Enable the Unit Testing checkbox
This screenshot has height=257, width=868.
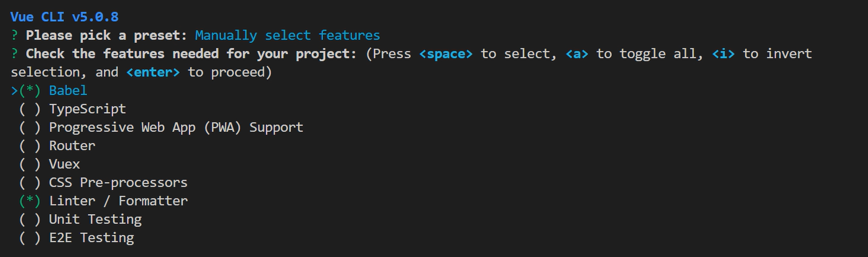coord(30,220)
